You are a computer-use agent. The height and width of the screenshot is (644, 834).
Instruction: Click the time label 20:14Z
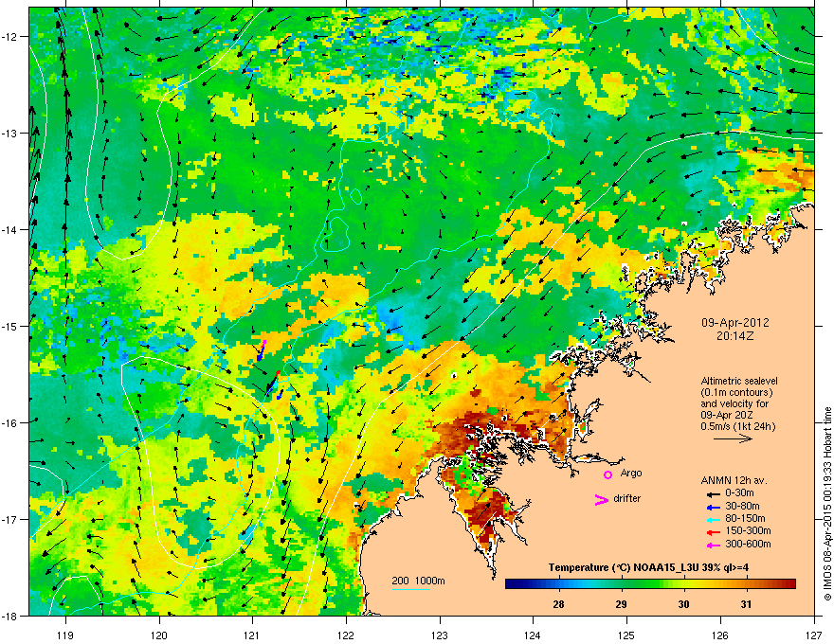tap(735, 336)
